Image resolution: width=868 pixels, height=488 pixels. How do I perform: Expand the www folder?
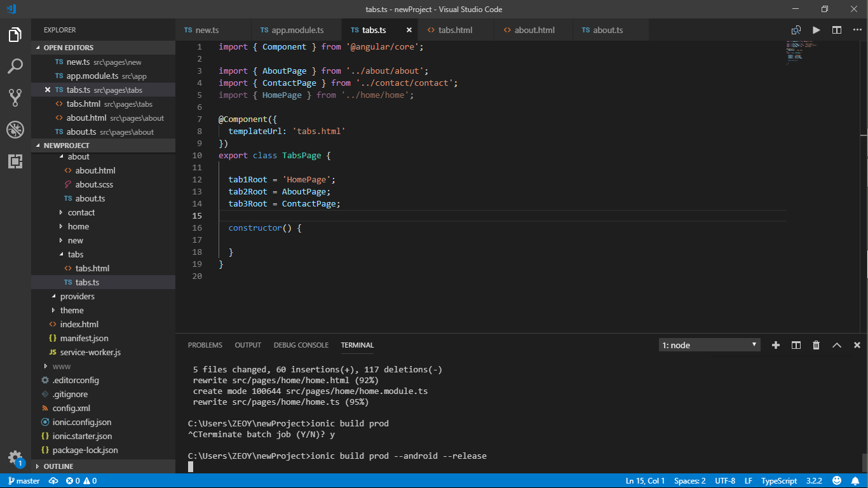coord(61,367)
